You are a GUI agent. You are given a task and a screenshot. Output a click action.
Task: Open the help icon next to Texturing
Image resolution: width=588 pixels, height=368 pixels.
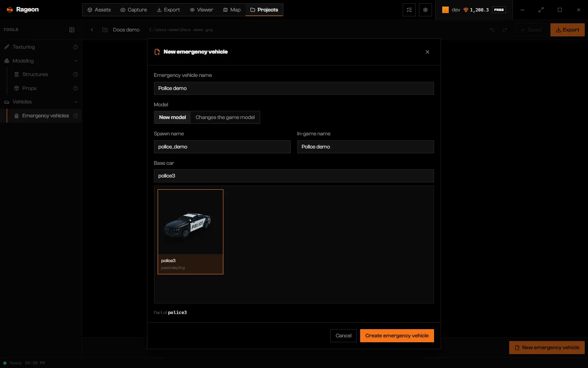pyautogui.click(x=76, y=47)
